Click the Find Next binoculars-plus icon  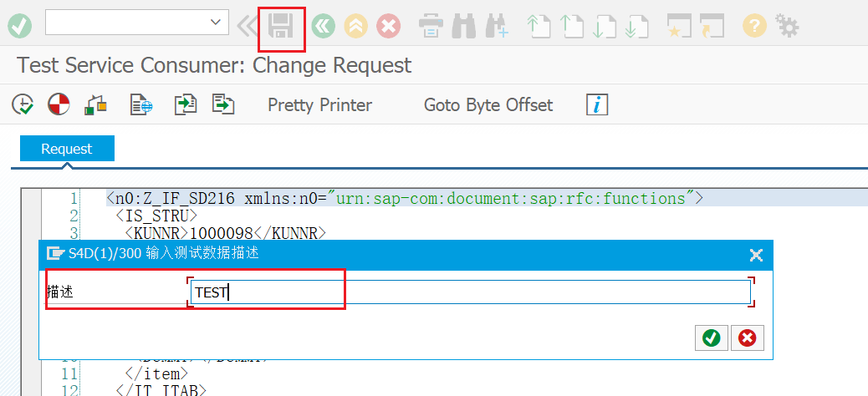tap(497, 26)
